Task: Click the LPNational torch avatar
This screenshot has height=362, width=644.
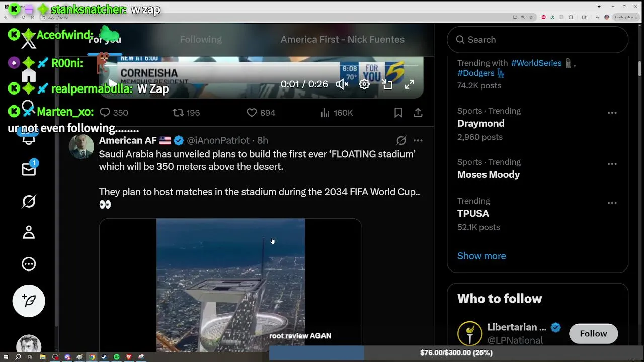Action: (x=469, y=333)
